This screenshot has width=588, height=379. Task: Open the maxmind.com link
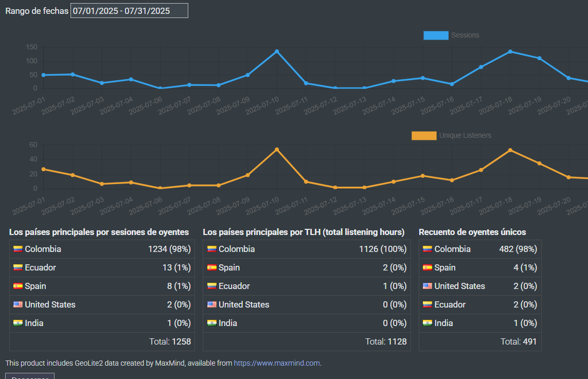[x=277, y=363]
